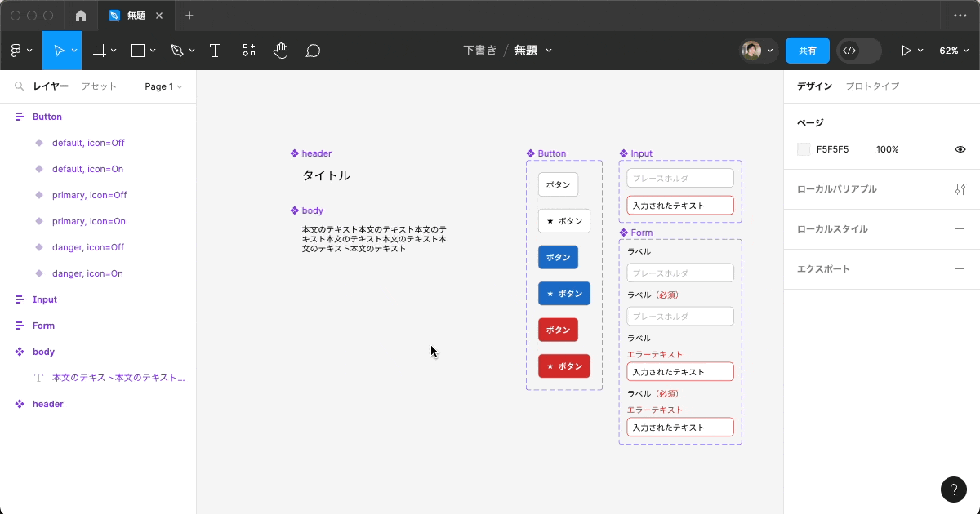Click the blue 共有 share button

click(807, 51)
